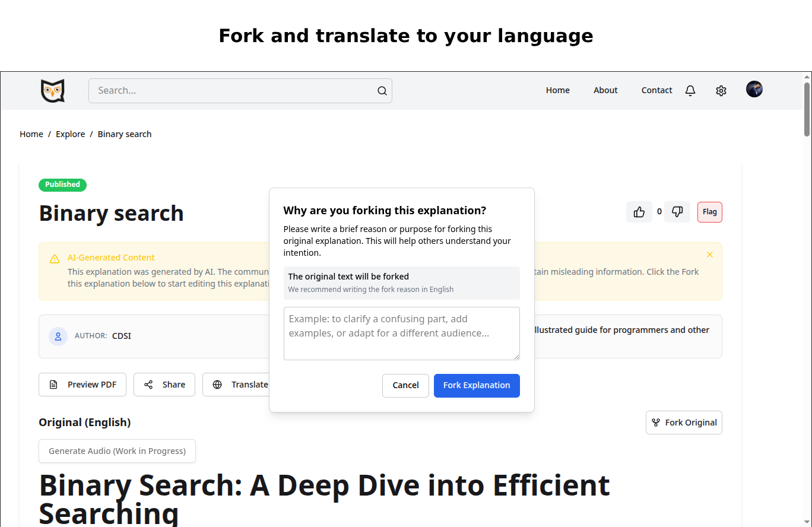Click into the Search field
This screenshot has width=812, height=527.
point(240,91)
